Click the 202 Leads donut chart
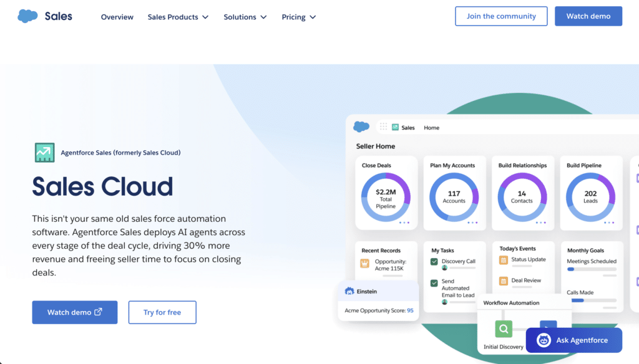The width and height of the screenshot is (639, 364). coord(590,197)
